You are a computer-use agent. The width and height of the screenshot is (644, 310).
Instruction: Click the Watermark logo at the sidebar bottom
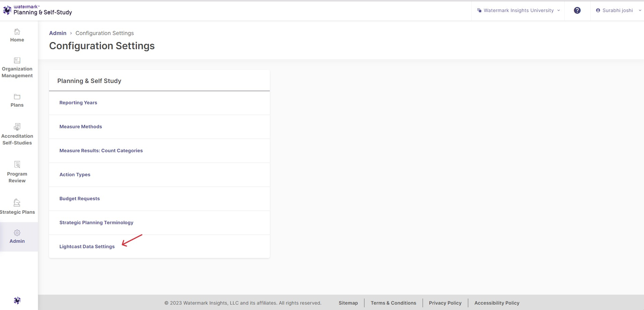17,300
